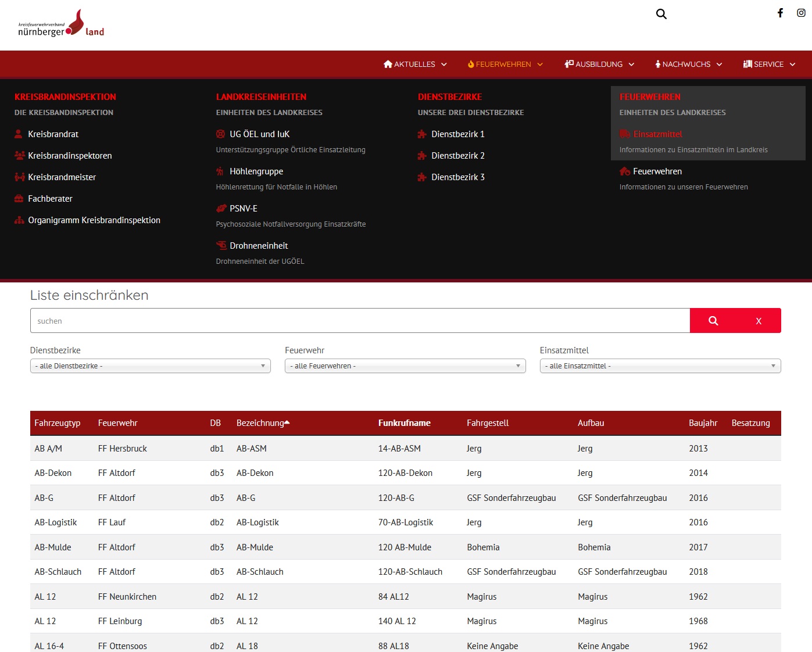This screenshot has width=812, height=652.
Task: Open the Feuerwehr filter dropdown
Action: [405, 366]
